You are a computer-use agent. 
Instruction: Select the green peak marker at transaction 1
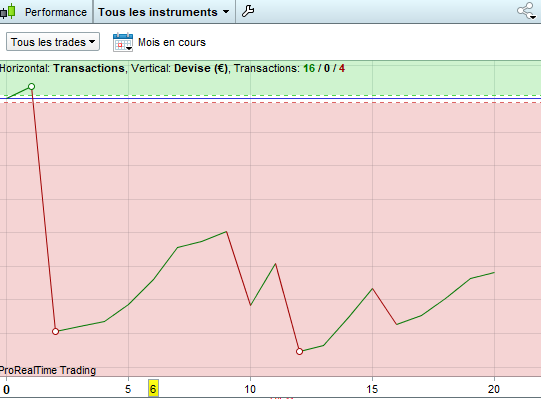tap(31, 86)
